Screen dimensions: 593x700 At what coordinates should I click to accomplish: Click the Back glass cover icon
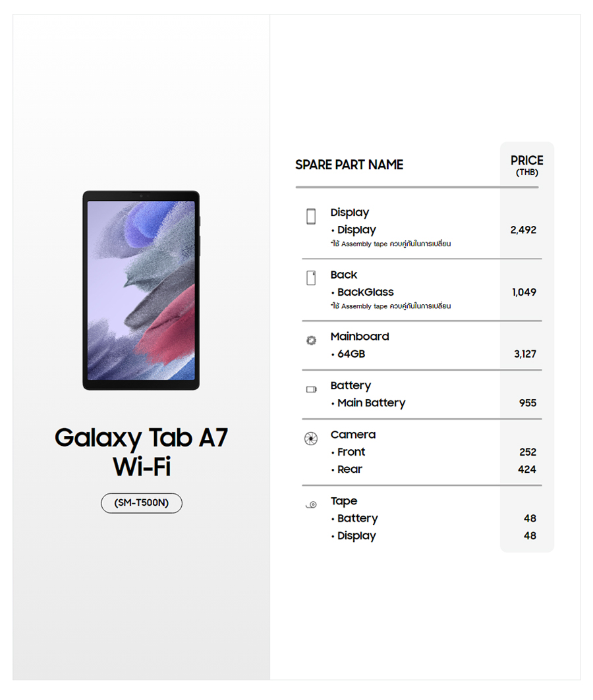(311, 278)
